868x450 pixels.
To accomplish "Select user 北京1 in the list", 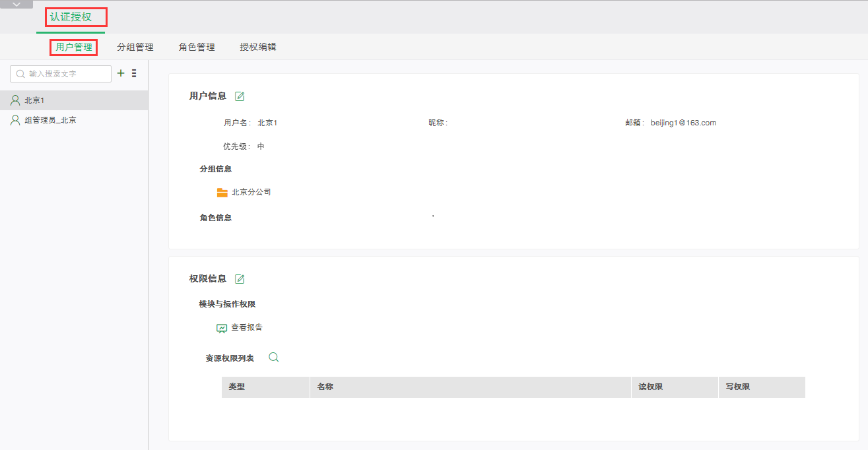I will coord(34,100).
